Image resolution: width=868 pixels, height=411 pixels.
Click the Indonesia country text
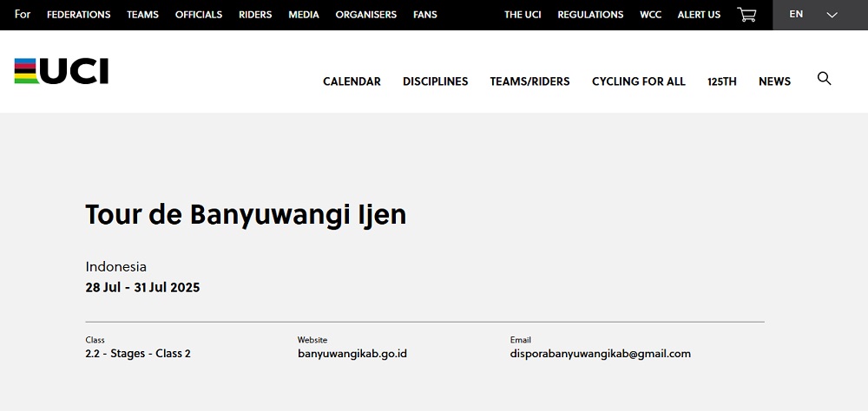[116, 266]
